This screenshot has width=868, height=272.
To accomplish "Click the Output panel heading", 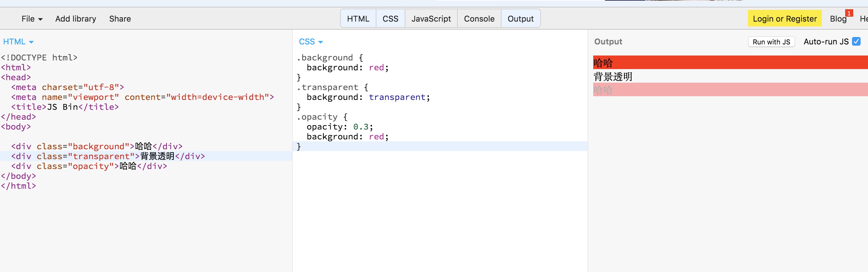I will pyautogui.click(x=608, y=42).
